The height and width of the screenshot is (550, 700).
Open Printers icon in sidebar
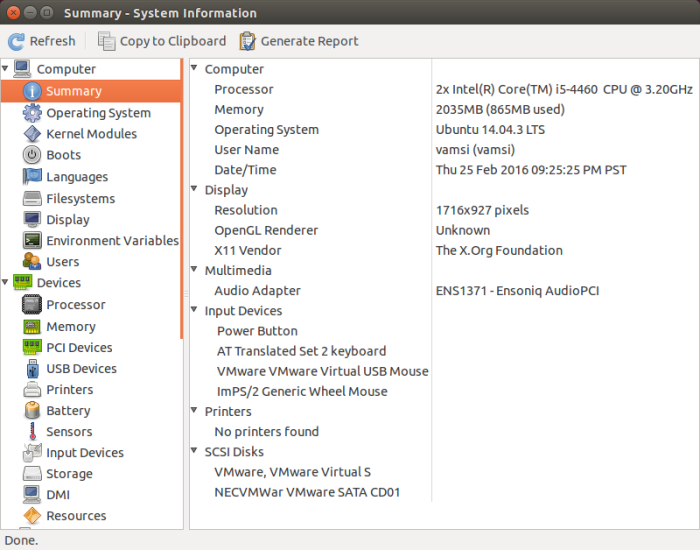(32, 390)
